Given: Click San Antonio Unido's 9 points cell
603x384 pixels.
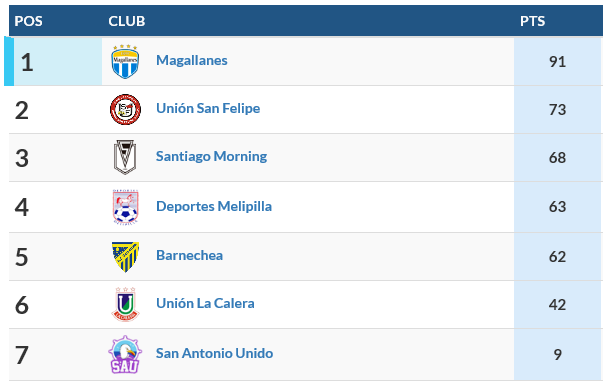Looking at the screenshot, I should pyautogui.click(x=558, y=354).
